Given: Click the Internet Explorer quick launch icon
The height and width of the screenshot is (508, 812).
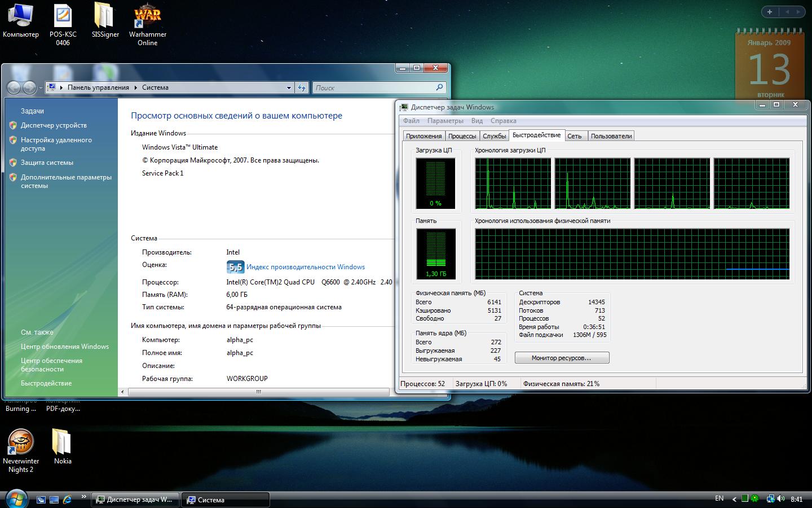Looking at the screenshot, I should 68,500.
